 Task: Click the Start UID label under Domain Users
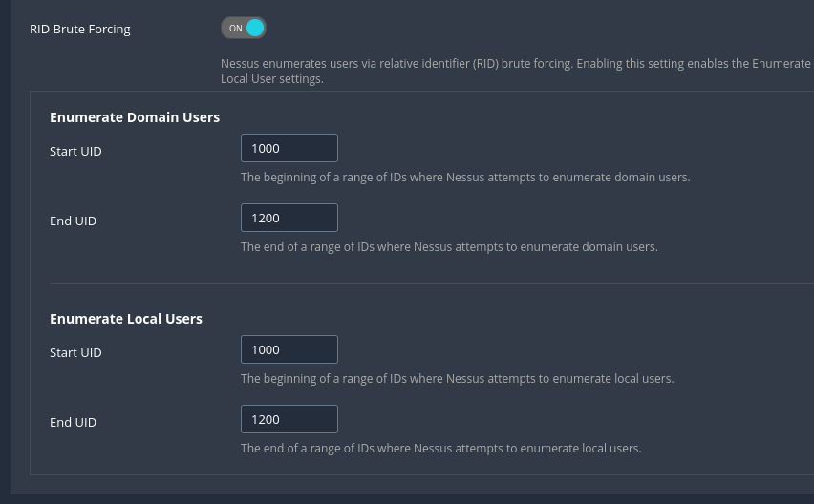point(75,151)
